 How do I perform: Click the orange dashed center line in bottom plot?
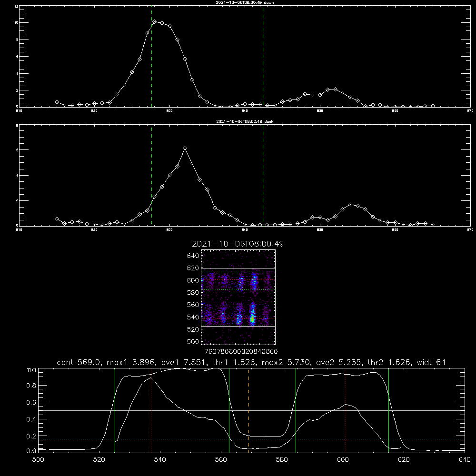(x=248, y=410)
